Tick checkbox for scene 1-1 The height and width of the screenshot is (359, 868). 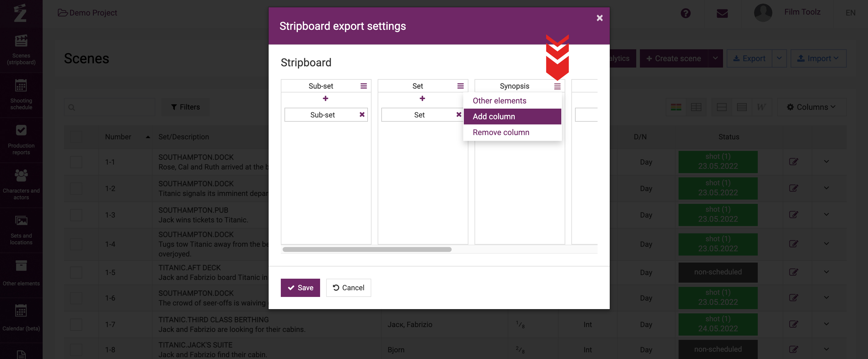pos(76,162)
